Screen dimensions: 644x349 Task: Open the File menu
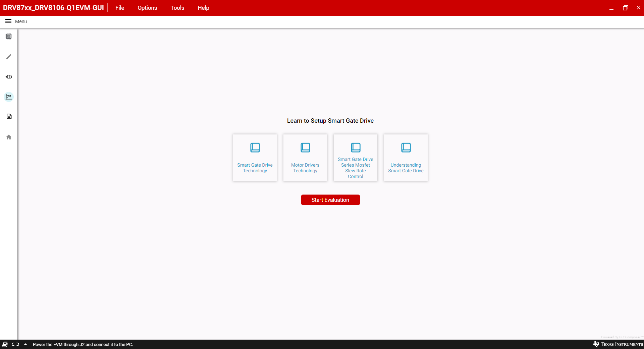click(120, 8)
